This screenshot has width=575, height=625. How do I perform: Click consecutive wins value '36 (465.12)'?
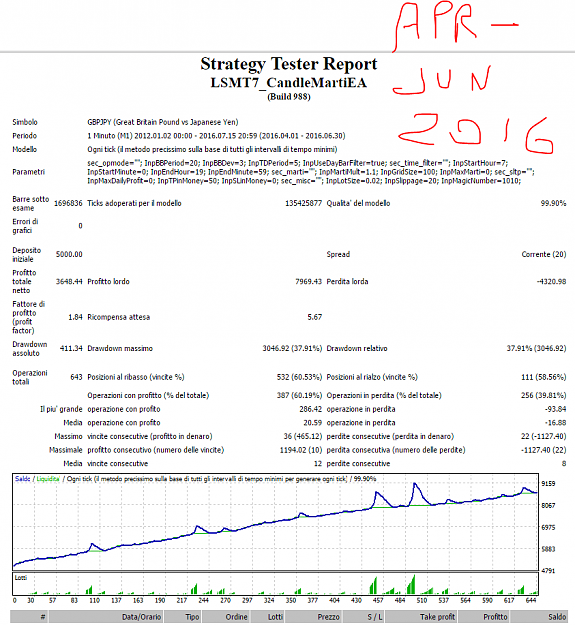302,436
